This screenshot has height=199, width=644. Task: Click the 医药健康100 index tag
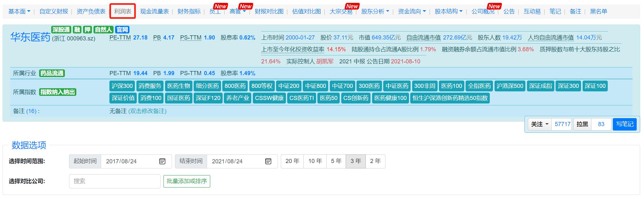coord(391,98)
